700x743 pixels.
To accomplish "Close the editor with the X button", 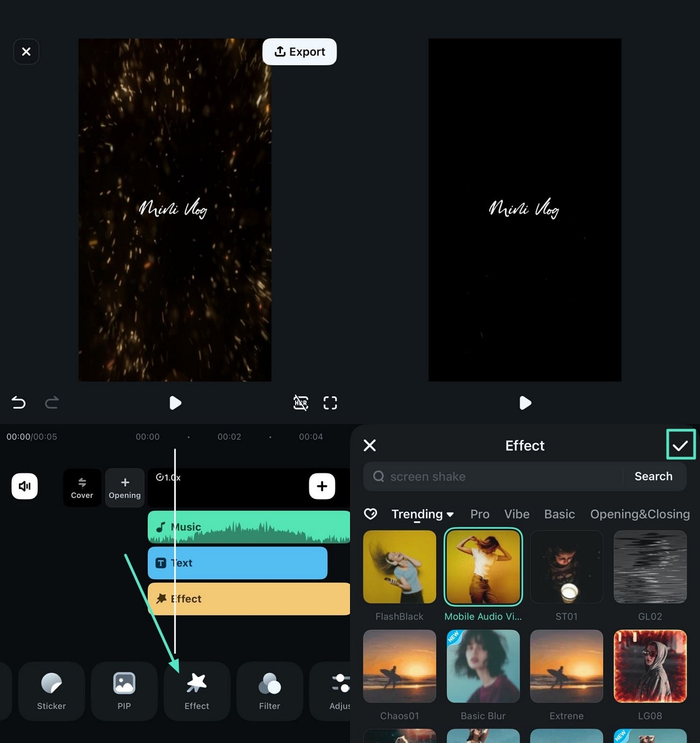I will pyautogui.click(x=26, y=52).
